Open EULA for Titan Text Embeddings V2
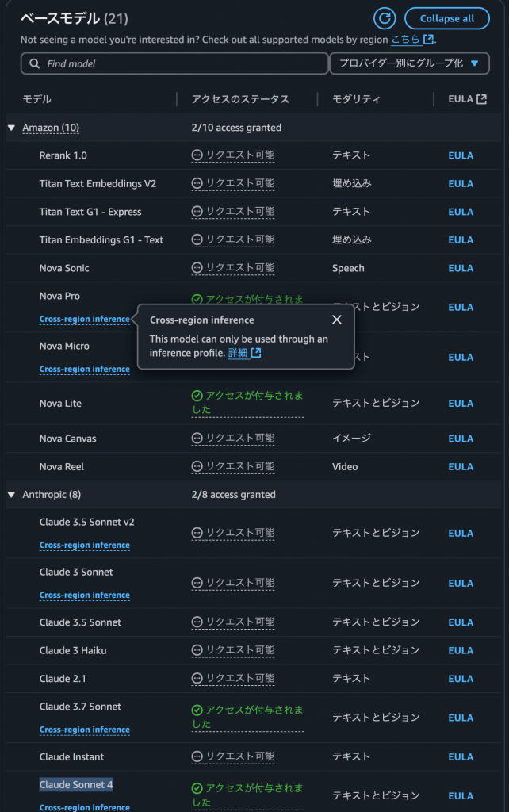 (461, 184)
